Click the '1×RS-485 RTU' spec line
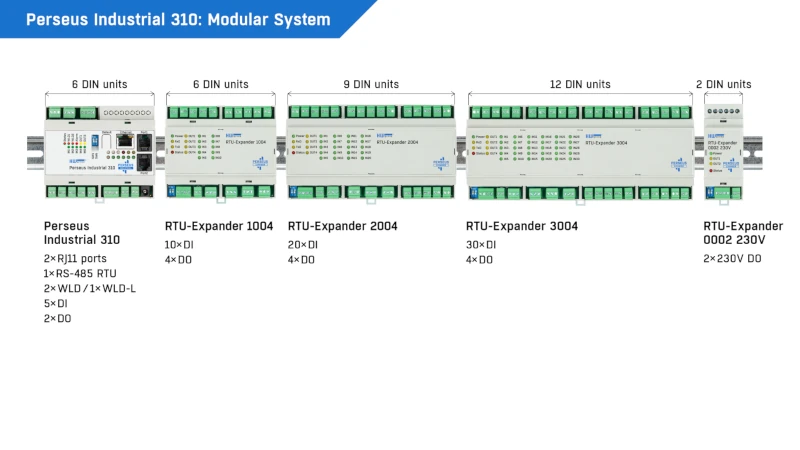 pos(80,273)
